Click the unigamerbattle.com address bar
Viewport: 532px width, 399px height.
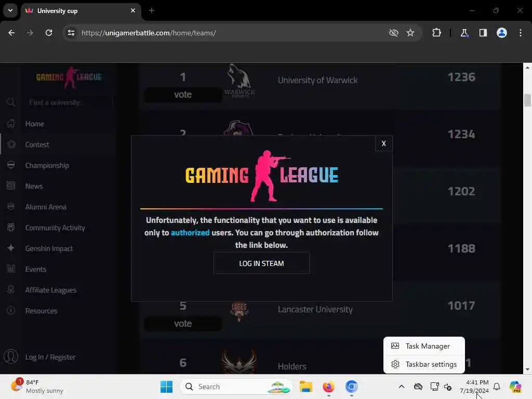tap(231, 33)
